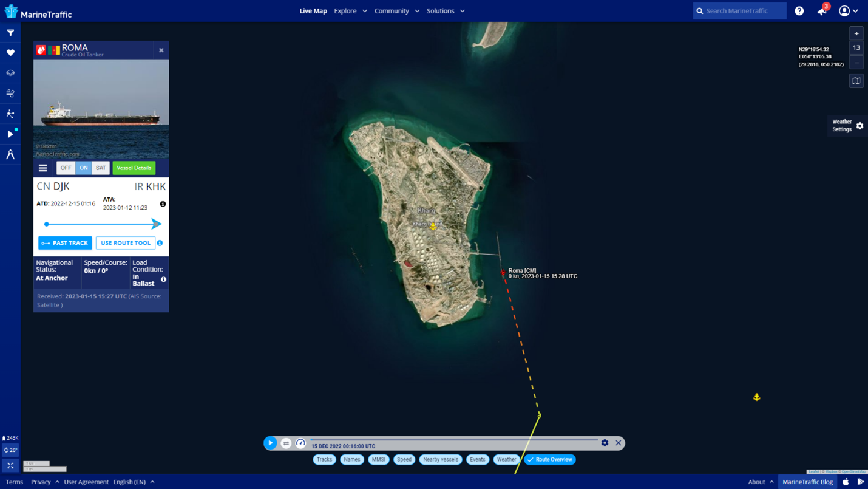Open Terms footer link

(x=14, y=482)
